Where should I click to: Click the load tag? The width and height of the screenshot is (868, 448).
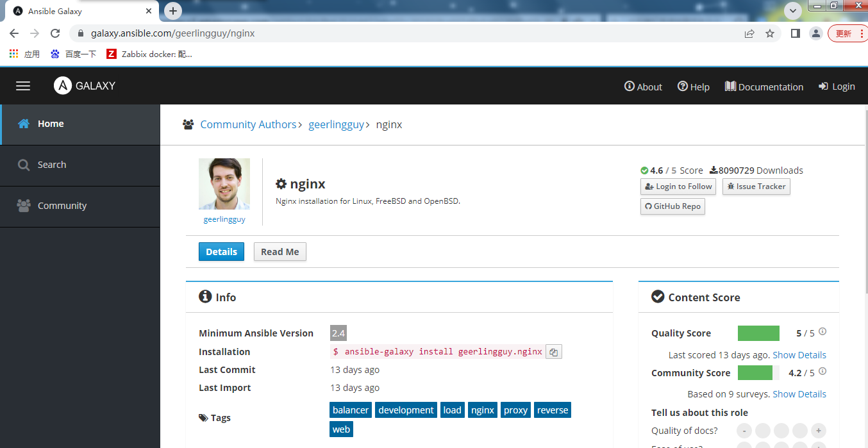click(452, 410)
